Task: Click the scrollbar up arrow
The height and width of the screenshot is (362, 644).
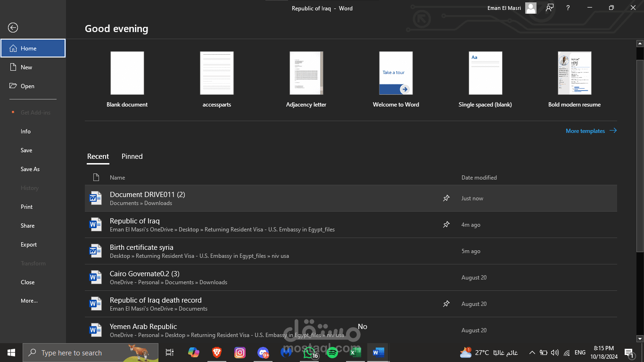Action: (640, 43)
